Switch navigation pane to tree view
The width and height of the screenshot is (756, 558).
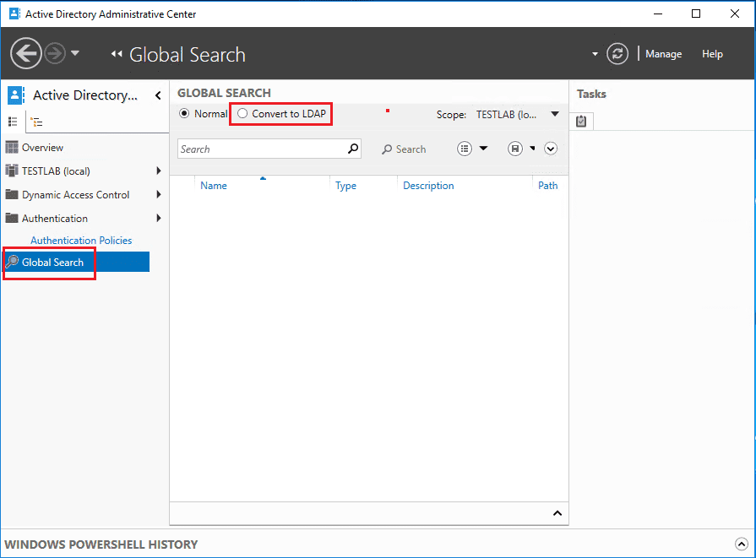(x=37, y=122)
